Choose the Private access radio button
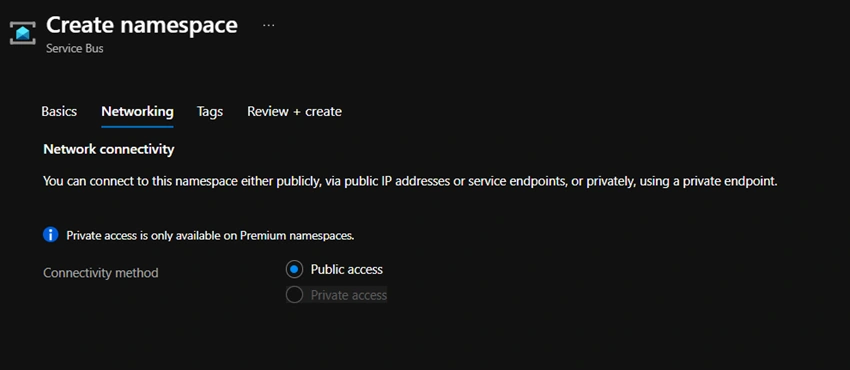The width and height of the screenshot is (850, 370). tap(294, 295)
